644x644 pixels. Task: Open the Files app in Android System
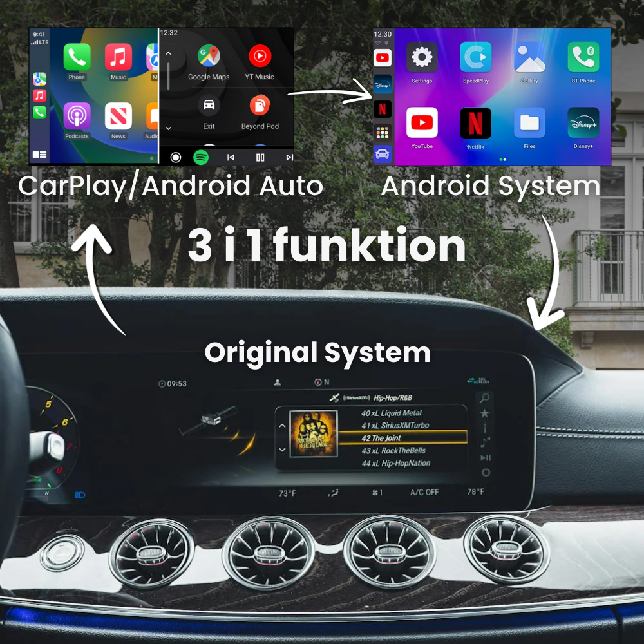tap(529, 122)
